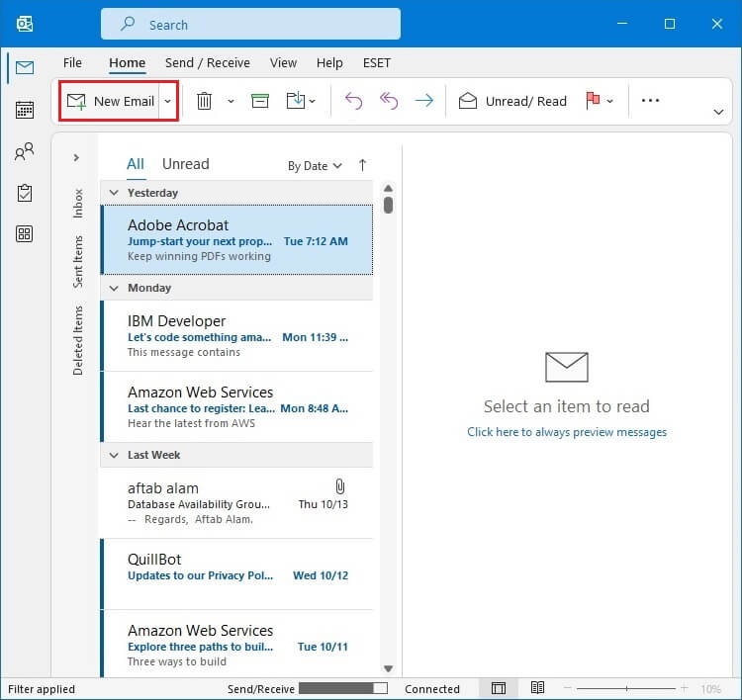742x700 pixels.
Task: Click the message list scrollbar thumb
Action: [389, 206]
